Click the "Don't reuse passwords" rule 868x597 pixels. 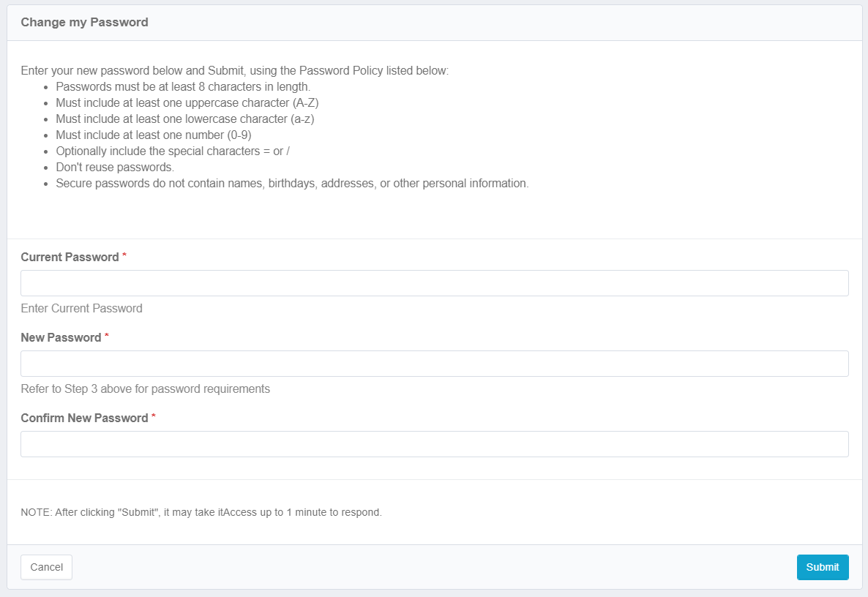(x=115, y=167)
